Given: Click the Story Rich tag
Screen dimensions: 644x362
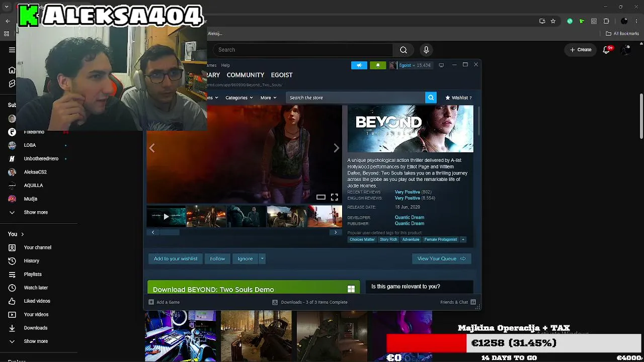Looking at the screenshot, I should click(388, 239).
